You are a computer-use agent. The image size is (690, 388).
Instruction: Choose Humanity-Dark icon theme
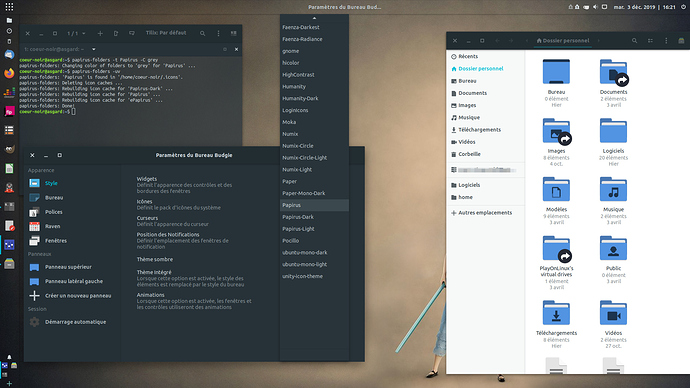314,99
